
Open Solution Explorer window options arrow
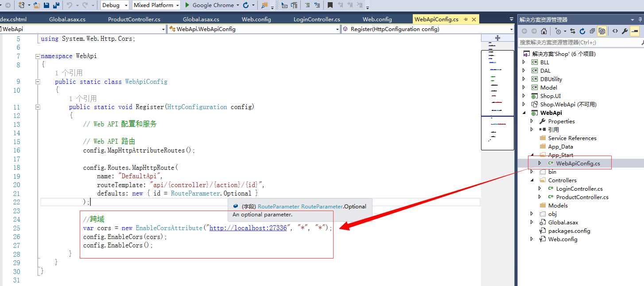(632, 20)
